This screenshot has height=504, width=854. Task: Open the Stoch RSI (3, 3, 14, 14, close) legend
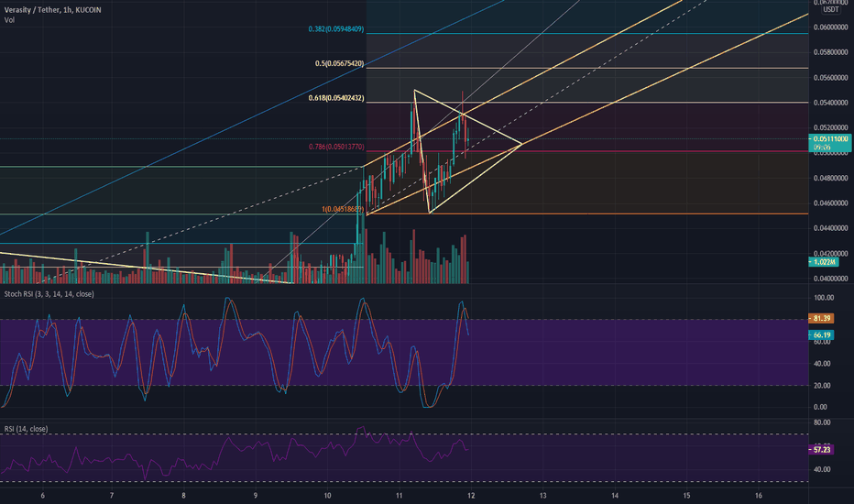pos(49,294)
